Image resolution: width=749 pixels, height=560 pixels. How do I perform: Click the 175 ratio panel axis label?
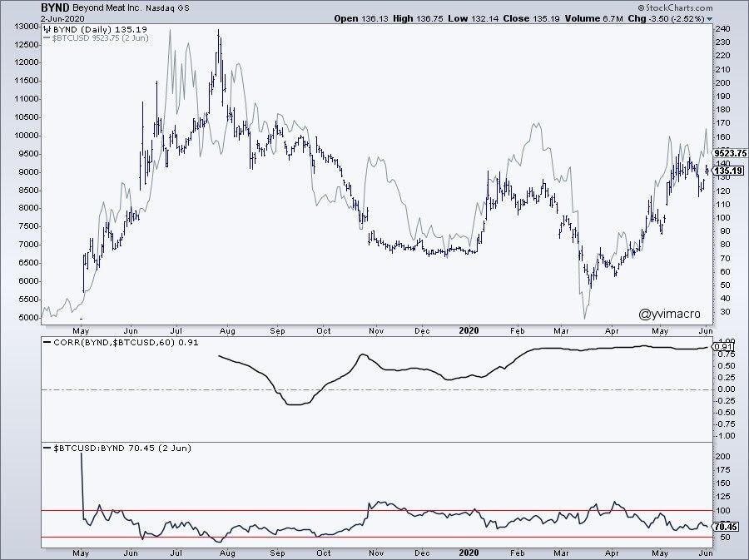(722, 470)
